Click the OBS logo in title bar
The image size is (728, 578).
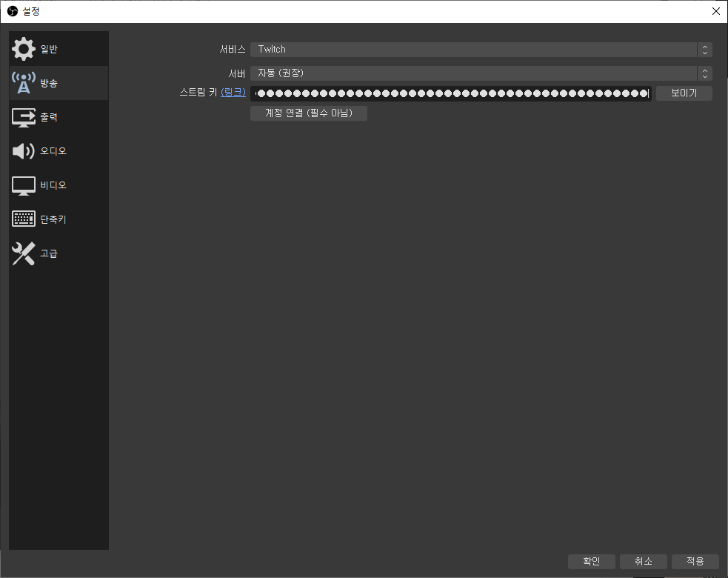coord(13,11)
